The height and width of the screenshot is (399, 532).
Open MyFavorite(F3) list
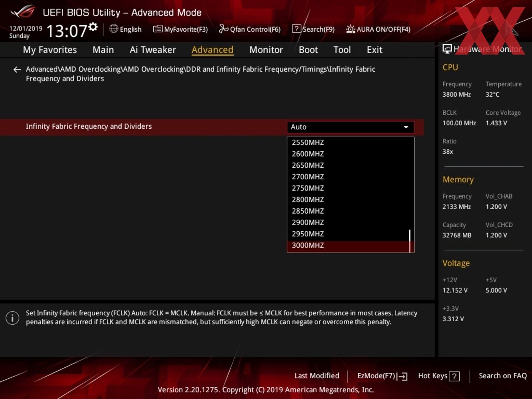pyautogui.click(x=180, y=29)
